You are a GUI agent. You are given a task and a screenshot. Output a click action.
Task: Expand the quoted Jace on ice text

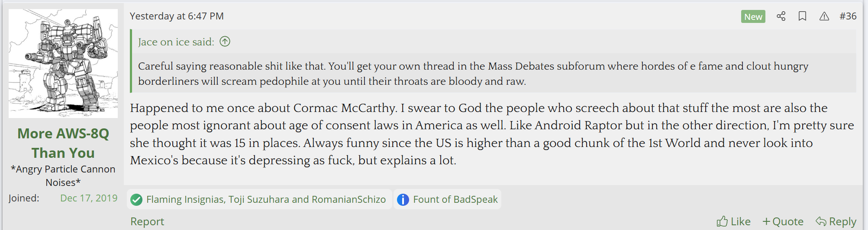click(x=473, y=73)
